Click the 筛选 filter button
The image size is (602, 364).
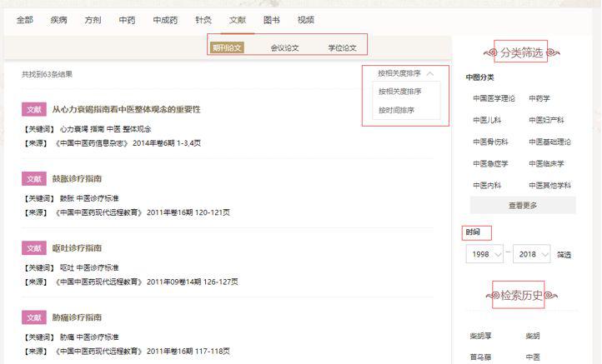564,255
